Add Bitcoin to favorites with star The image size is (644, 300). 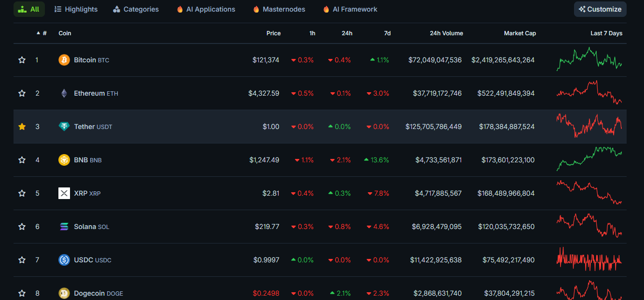pos(22,60)
